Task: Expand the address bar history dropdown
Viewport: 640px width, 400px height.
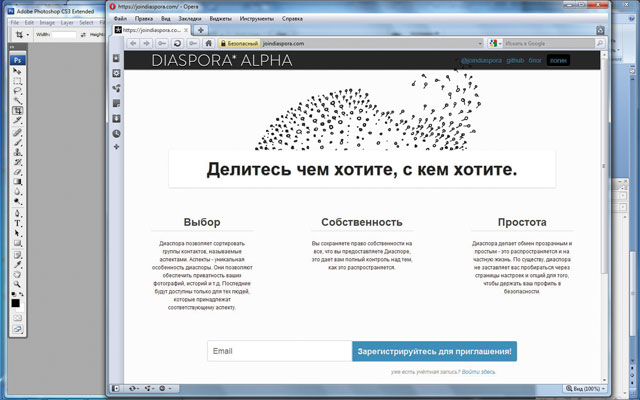Action: tap(480, 43)
